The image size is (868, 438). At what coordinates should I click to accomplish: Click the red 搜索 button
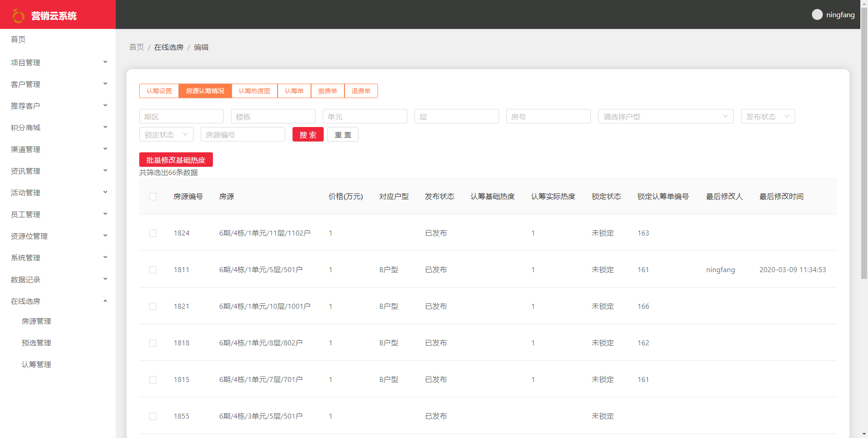[x=308, y=135]
